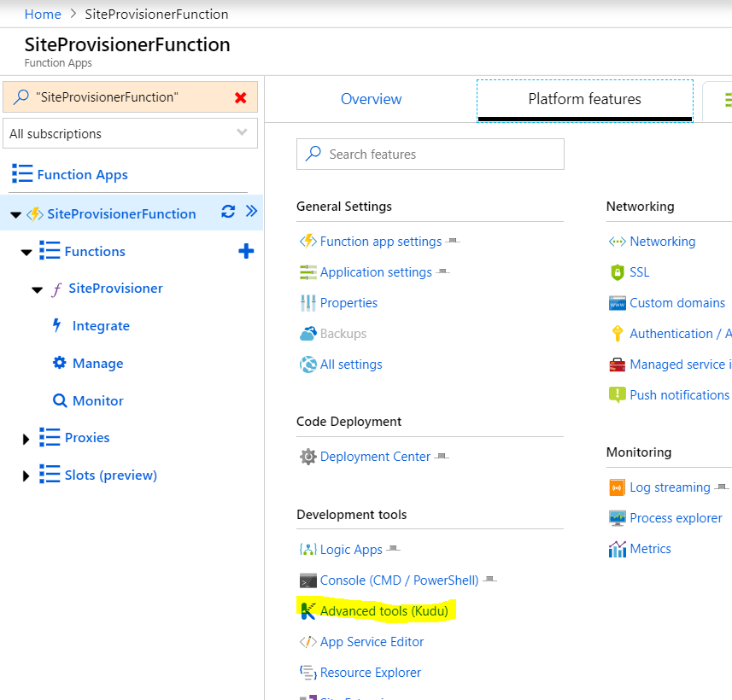Click the Search features input field

[430, 154]
